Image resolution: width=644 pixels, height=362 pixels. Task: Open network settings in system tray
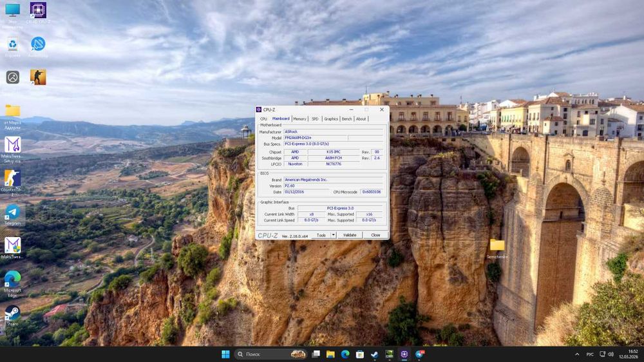(x=603, y=354)
